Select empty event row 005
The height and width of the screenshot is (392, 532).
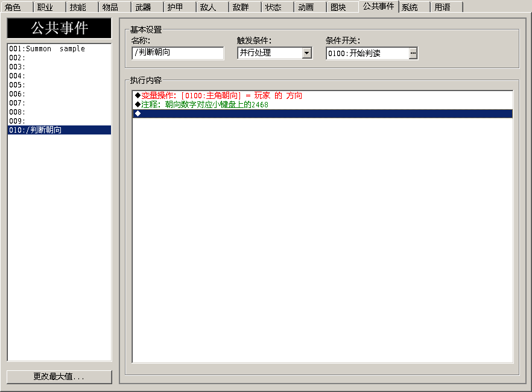coord(59,85)
